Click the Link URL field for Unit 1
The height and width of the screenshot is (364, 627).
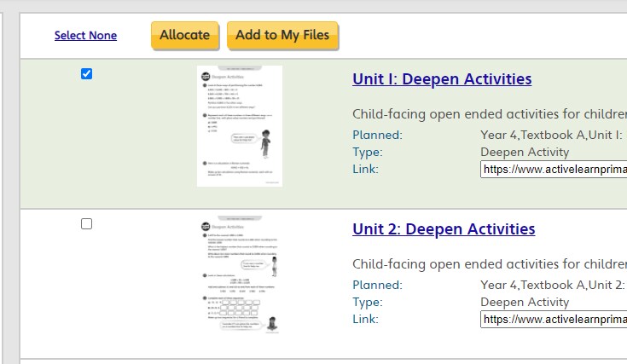click(x=553, y=170)
